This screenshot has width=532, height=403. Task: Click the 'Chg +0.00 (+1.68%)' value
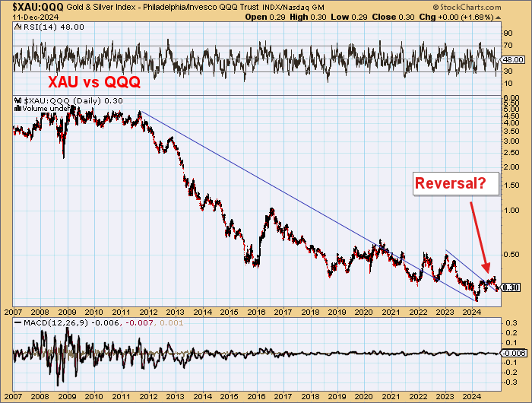456,17
